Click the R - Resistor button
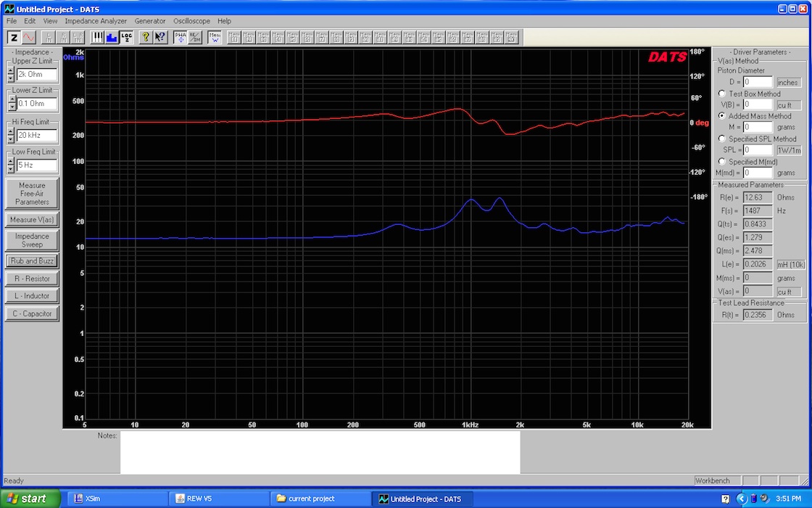Screen dimensions: 812x508 tap(32, 279)
